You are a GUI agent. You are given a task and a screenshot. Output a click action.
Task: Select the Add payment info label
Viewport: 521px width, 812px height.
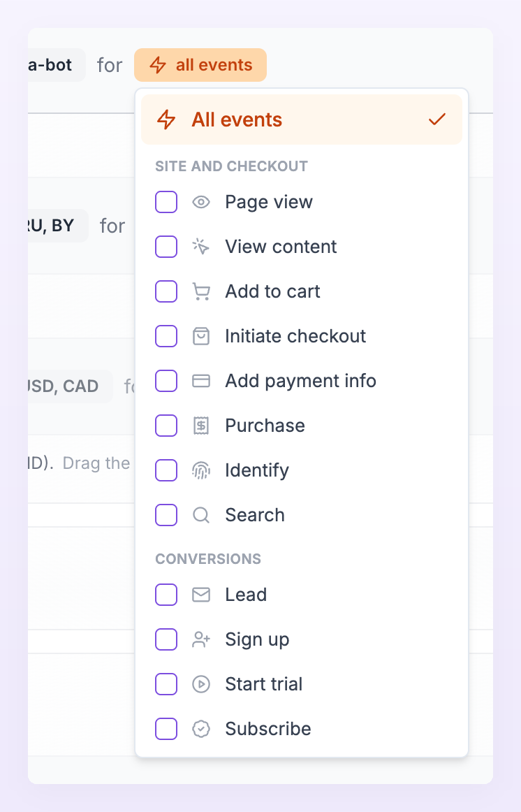point(300,381)
